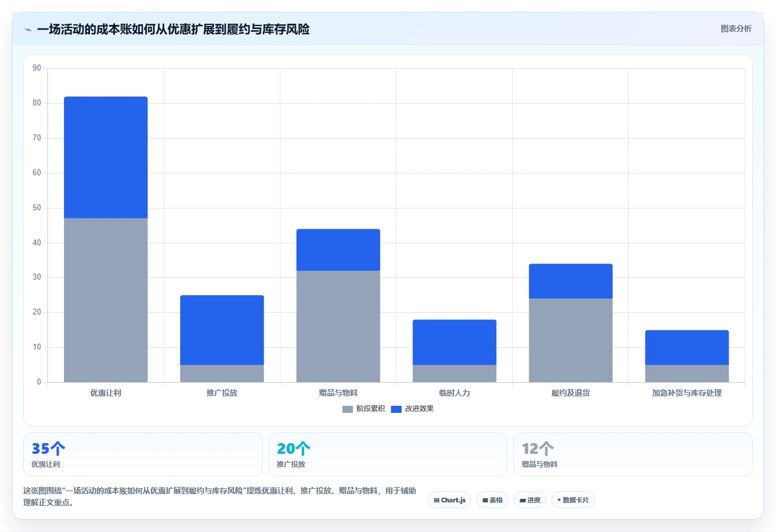Toggle the 阶段累积 legend item

pyautogui.click(x=363, y=409)
